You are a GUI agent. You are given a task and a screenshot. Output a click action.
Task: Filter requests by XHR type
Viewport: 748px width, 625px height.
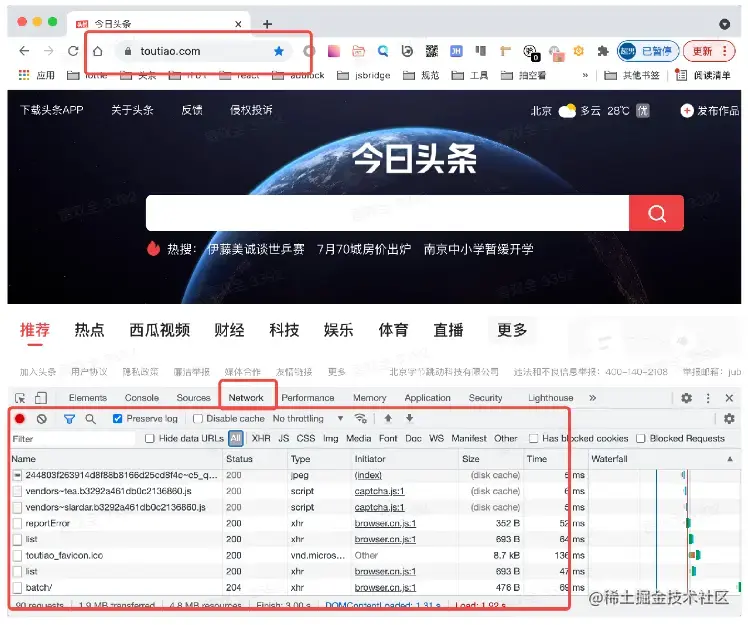click(x=261, y=438)
